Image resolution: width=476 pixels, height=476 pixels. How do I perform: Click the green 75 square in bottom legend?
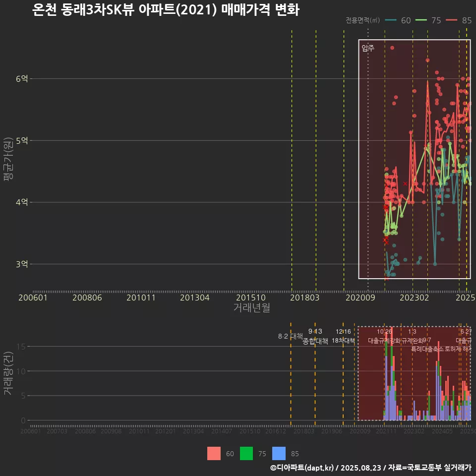pyautogui.click(x=246, y=454)
